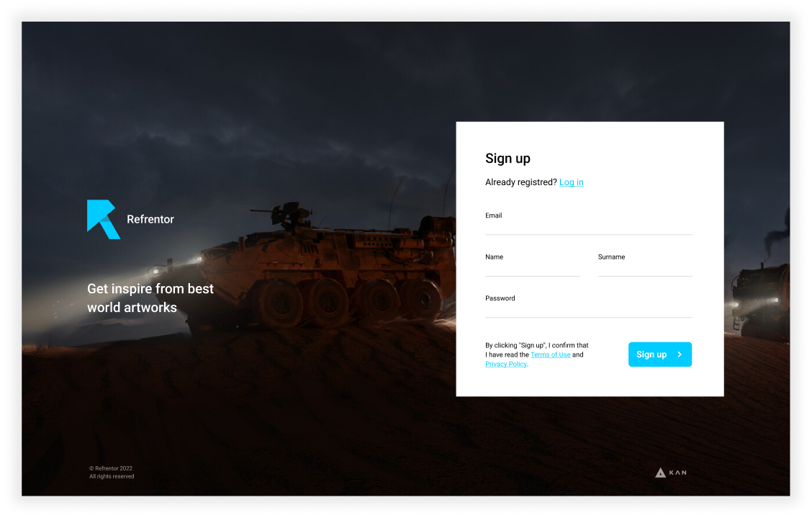Click the Email field label
The width and height of the screenshot is (812, 518).
(494, 215)
